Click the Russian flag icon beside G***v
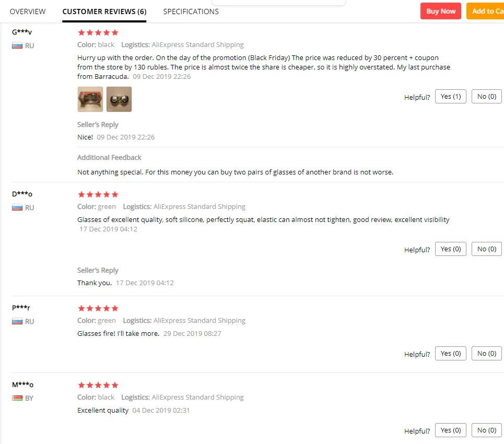504x444 pixels. point(17,45)
